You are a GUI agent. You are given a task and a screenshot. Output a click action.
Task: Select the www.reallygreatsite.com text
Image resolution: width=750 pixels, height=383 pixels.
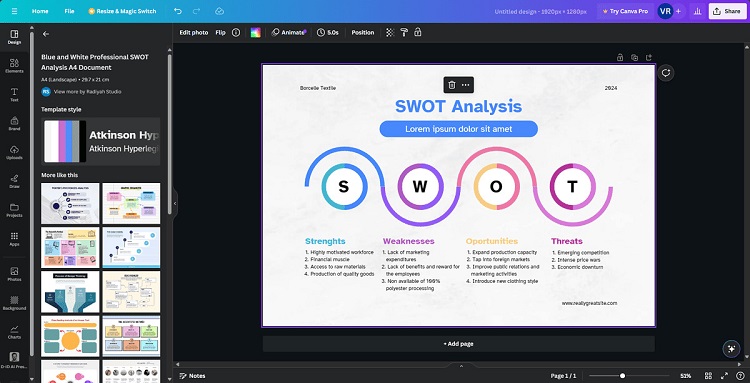point(589,303)
